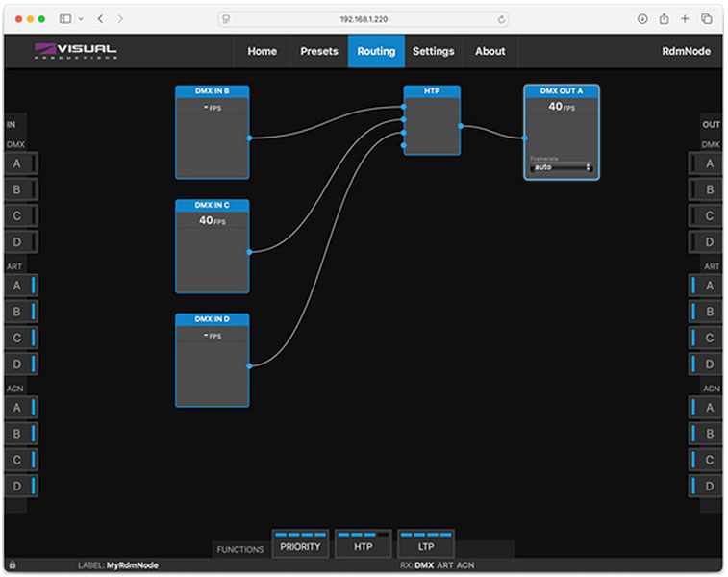Click the lock icon in status bar
The width and height of the screenshot is (728, 577).
12,564
